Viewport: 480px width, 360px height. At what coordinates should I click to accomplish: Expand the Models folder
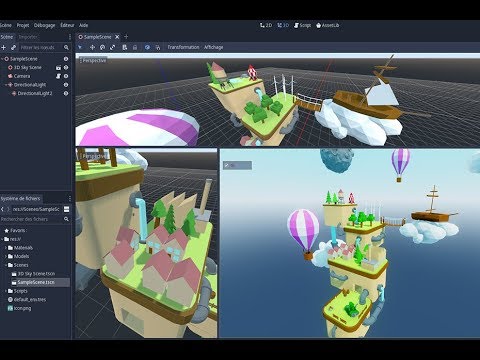(6, 257)
